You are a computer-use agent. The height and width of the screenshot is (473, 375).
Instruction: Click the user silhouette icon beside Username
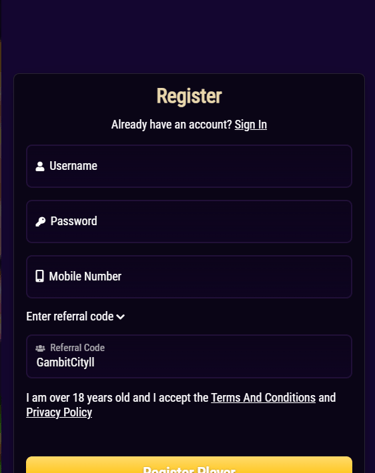point(40,166)
